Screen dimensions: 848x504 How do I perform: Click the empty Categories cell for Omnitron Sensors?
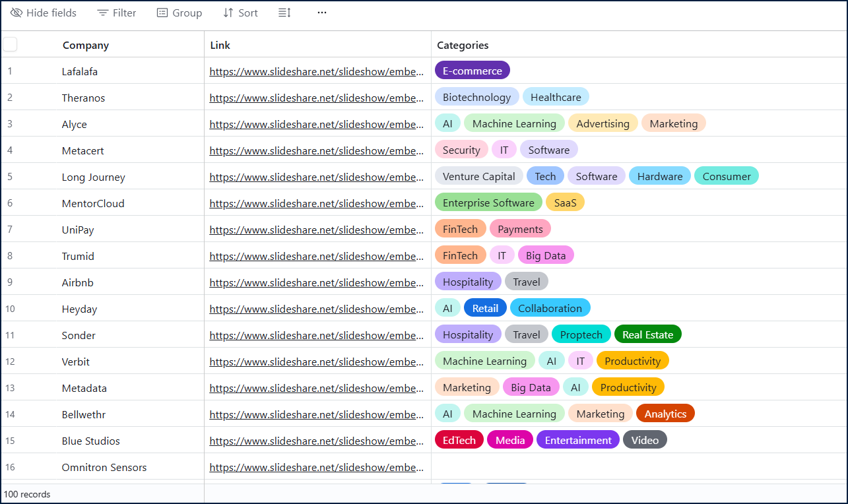pos(639,467)
